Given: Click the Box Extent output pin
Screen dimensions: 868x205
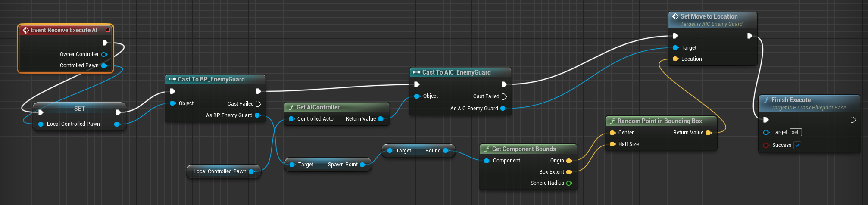Looking at the screenshot, I should pyautogui.click(x=569, y=172).
